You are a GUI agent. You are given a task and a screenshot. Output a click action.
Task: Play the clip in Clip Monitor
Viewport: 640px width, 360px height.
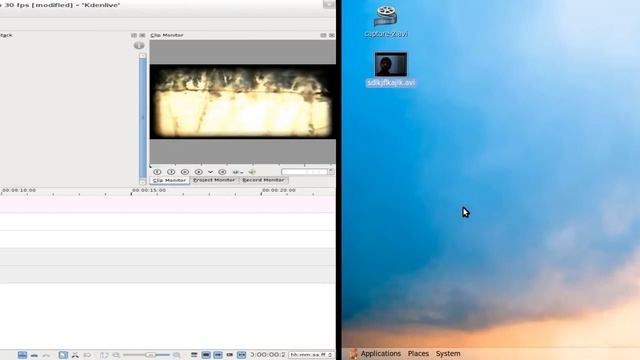click(x=198, y=172)
